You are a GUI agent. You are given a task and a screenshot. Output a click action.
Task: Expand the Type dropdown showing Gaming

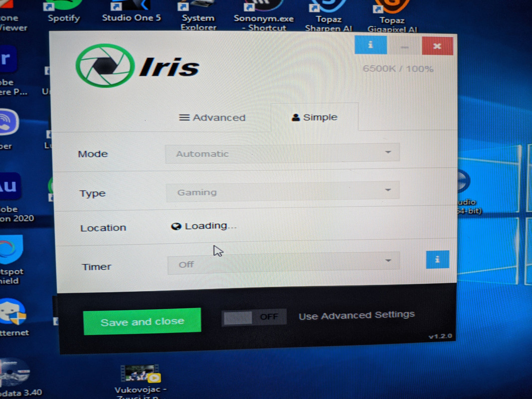tap(283, 192)
